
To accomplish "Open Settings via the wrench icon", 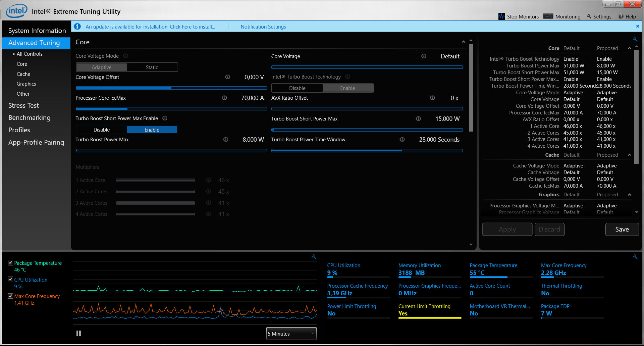I will pos(589,16).
